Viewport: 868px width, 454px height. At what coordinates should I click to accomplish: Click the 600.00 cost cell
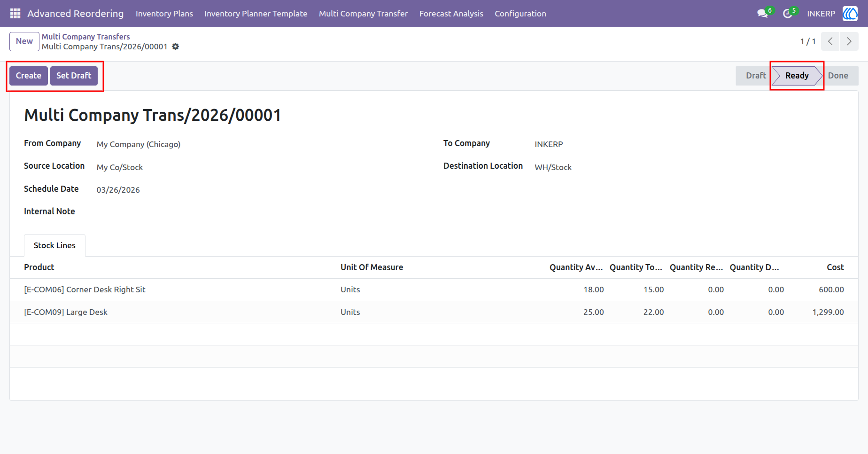point(831,290)
